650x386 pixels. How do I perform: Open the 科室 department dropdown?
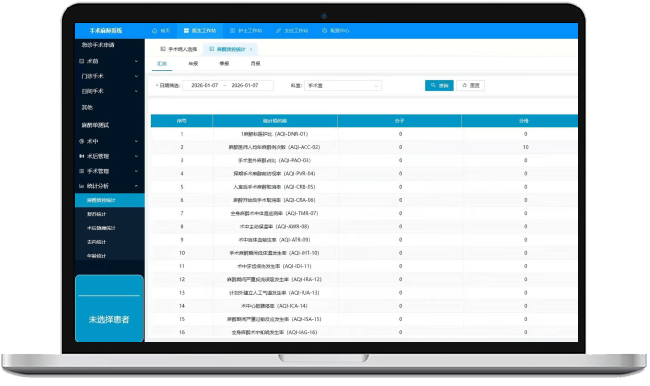343,85
